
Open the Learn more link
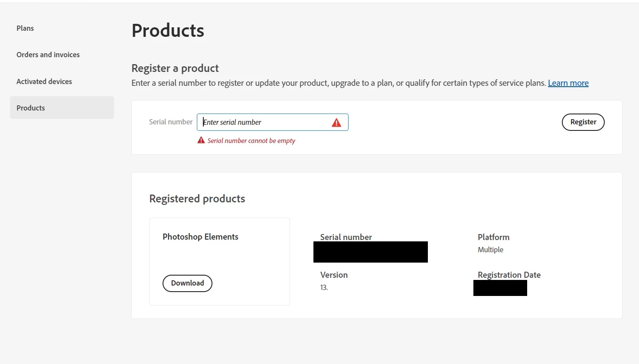[568, 83]
